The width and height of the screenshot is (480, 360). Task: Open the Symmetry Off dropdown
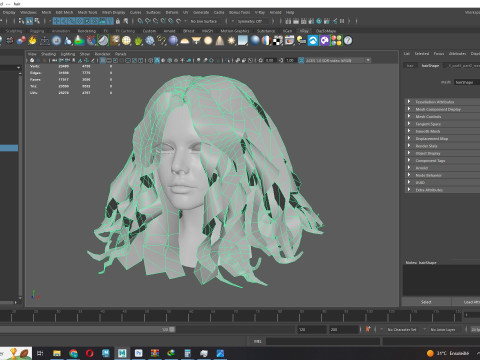tap(251, 21)
